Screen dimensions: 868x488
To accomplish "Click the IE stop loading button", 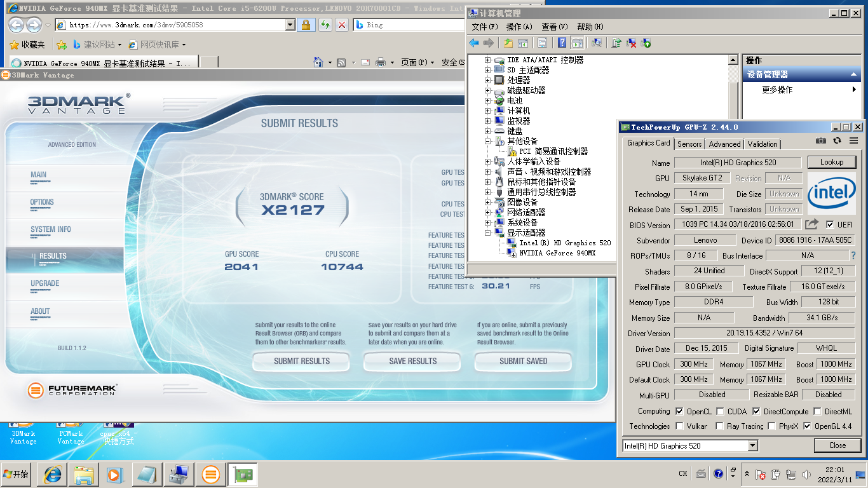I will pos(342,25).
